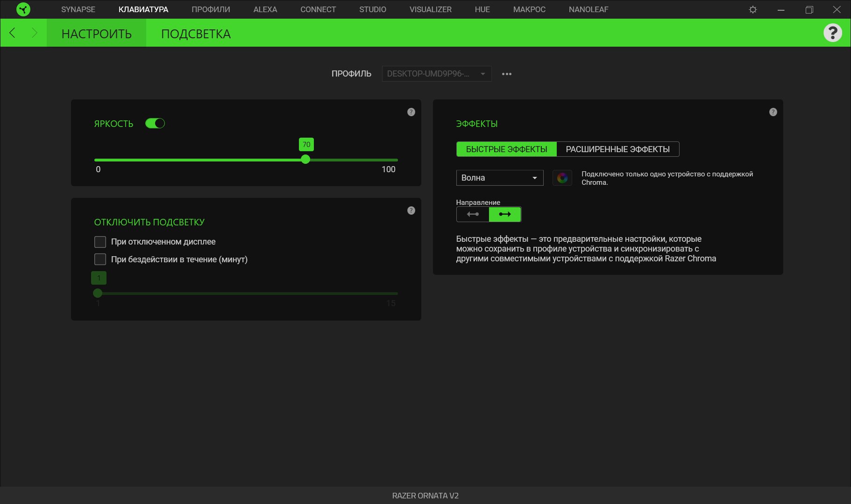Open the large help question mark
Screen dimensions: 851x504
[x=832, y=33]
